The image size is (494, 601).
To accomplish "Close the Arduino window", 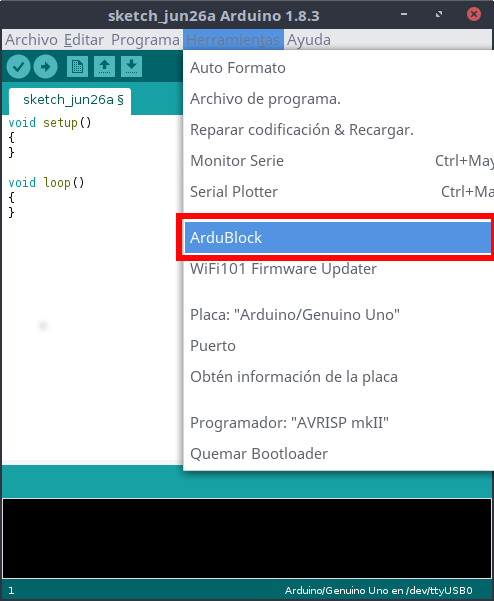I will tap(474, 15).
